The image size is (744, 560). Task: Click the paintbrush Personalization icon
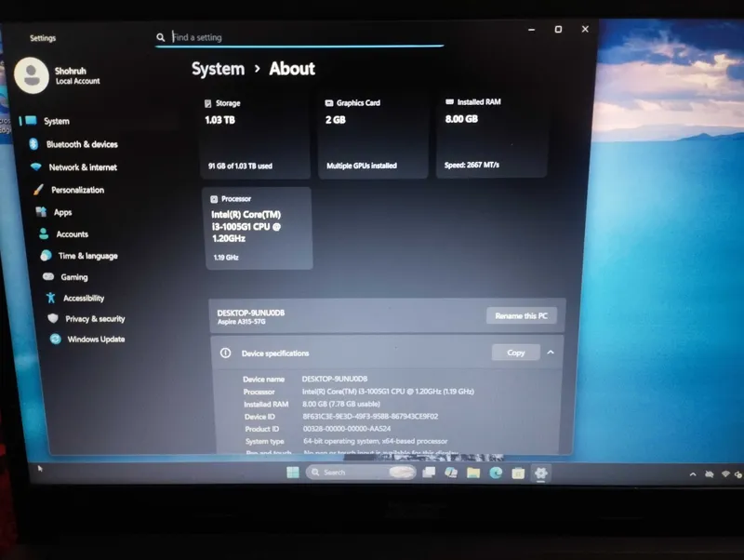click(38, 190)
